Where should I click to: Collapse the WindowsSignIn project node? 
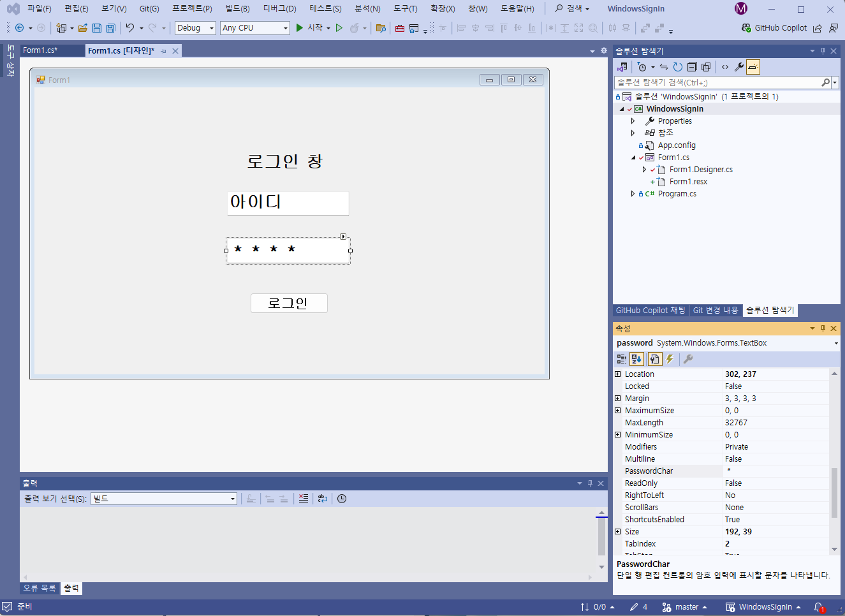coord(622,109)
